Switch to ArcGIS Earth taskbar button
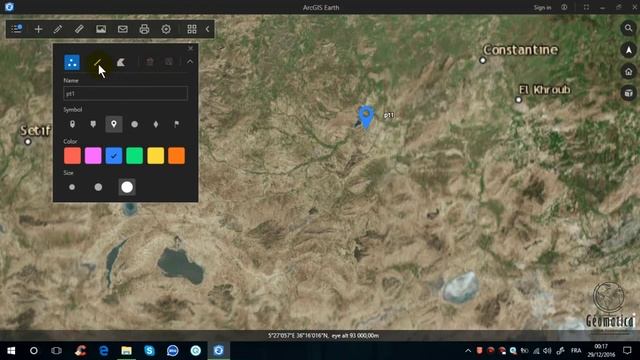Image resolution: width=640 pixels, height=360 pixels. pyautogui.click(x=218, y=351)
